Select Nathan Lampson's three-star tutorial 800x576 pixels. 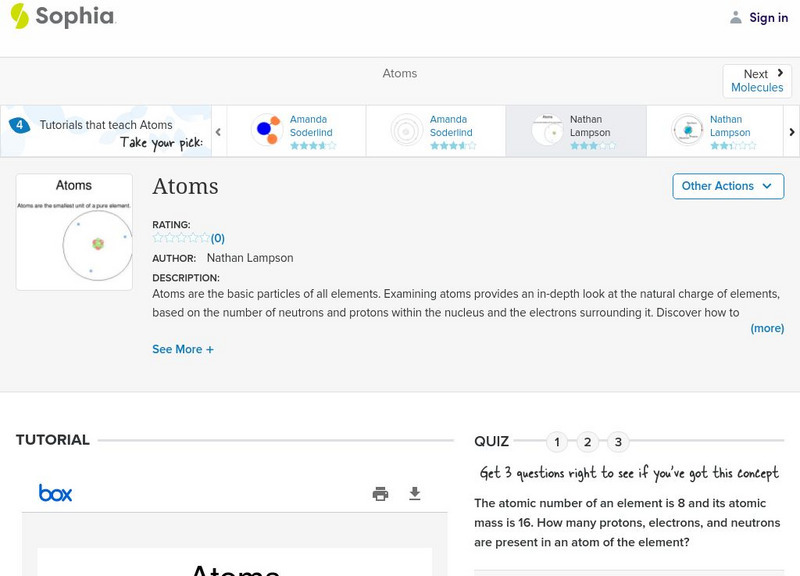click(x=577, y=131)
